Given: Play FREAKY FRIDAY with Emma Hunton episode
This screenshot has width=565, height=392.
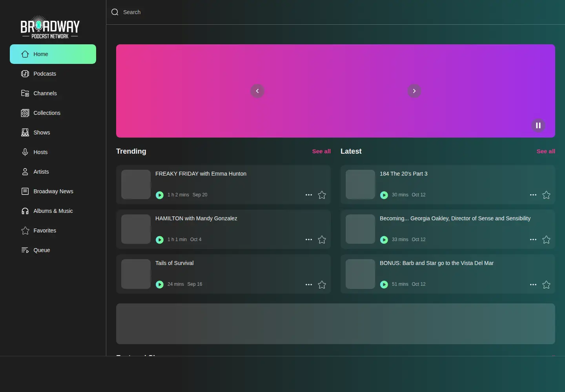Looking at the screenshot, I should click(160, 195).
